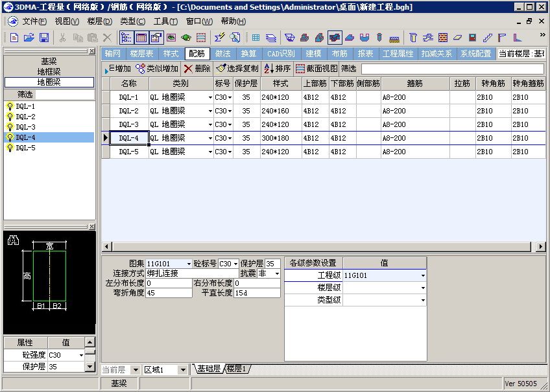The height and width of the screenshot is (392, 550).
Task: Click the brick wall toolbar icon
Action: click(443, 38)
